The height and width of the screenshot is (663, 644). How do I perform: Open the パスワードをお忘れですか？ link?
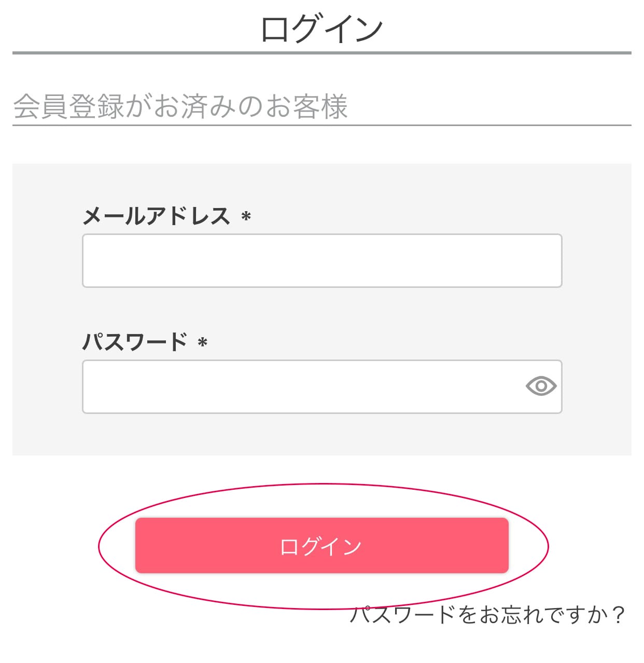pos(487,615)
